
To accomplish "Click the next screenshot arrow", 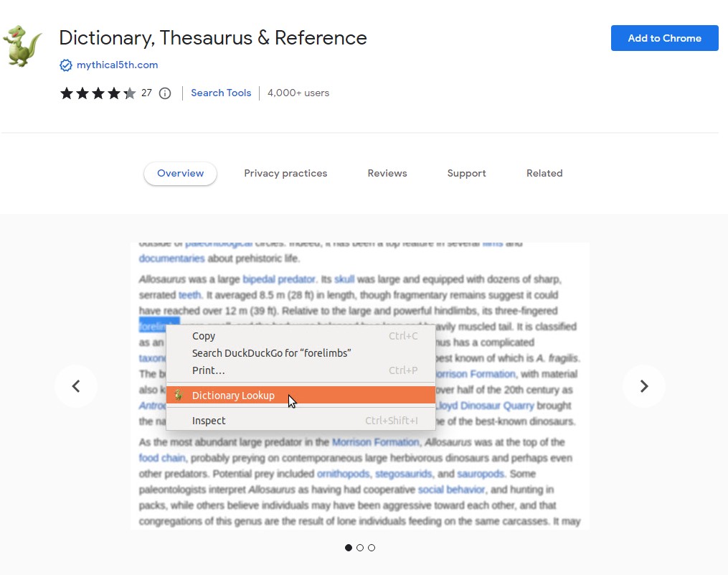I will [x=644, y=386].
